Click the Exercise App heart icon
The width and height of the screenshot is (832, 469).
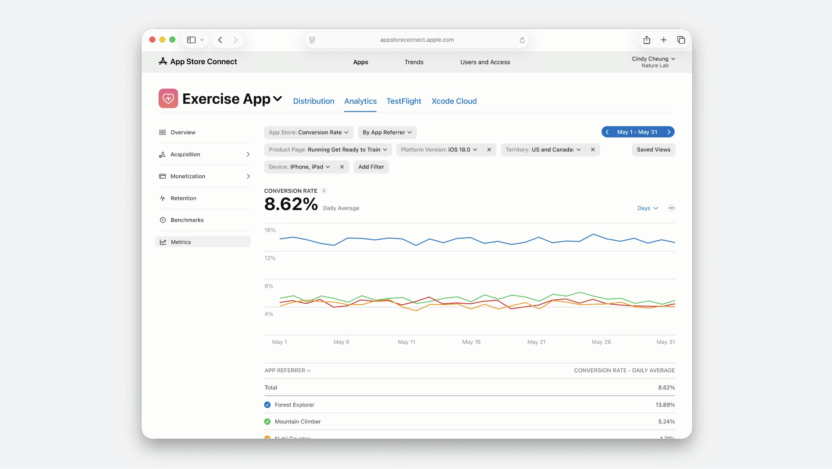pyautogui.click(x=168, y=99)
